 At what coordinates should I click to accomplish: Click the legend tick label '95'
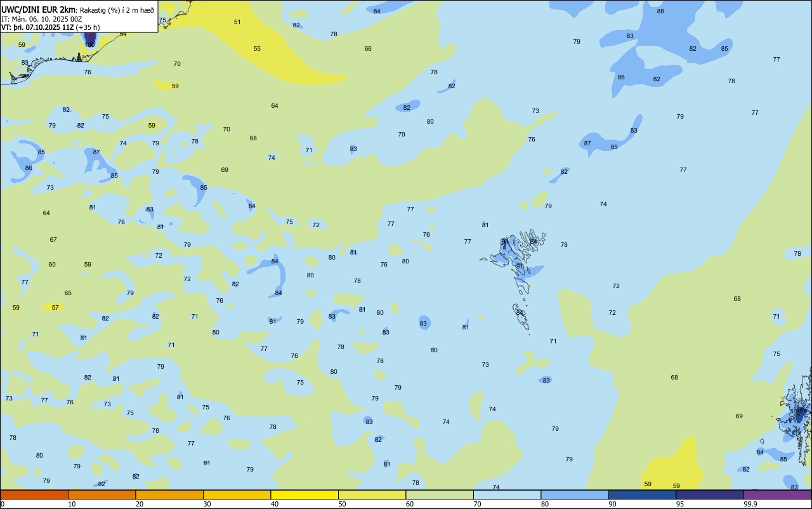tap(680, 504)
